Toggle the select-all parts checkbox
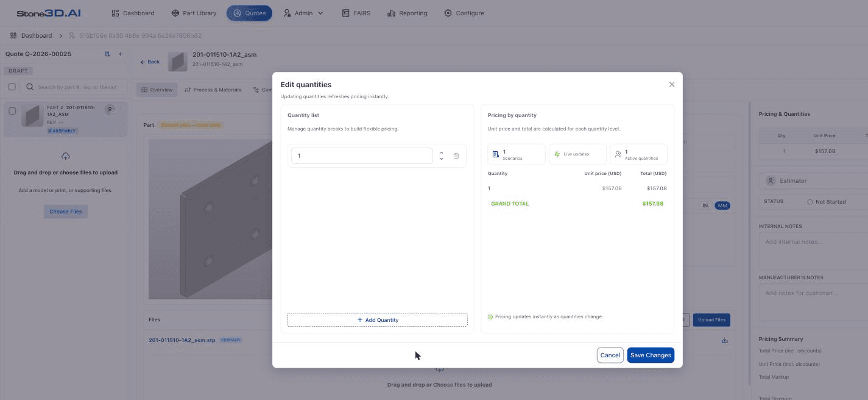Image resolution: width=868 pixels, height=400 pixels. pyautogui.click(x=12, y=87)
